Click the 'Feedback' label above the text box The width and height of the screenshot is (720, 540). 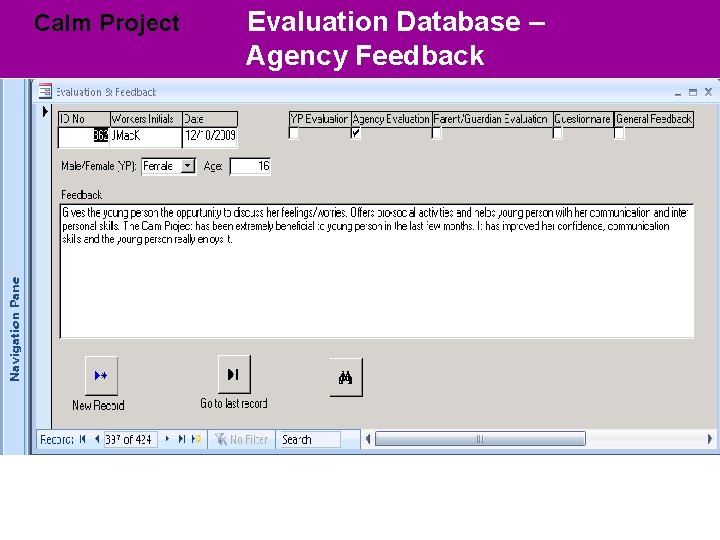coord(82,195)
